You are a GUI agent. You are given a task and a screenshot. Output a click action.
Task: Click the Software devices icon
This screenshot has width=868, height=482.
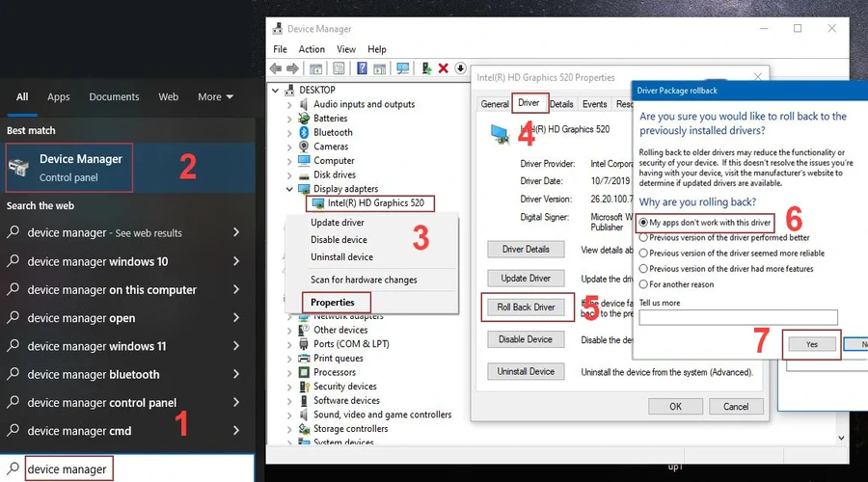coord(304,400)
